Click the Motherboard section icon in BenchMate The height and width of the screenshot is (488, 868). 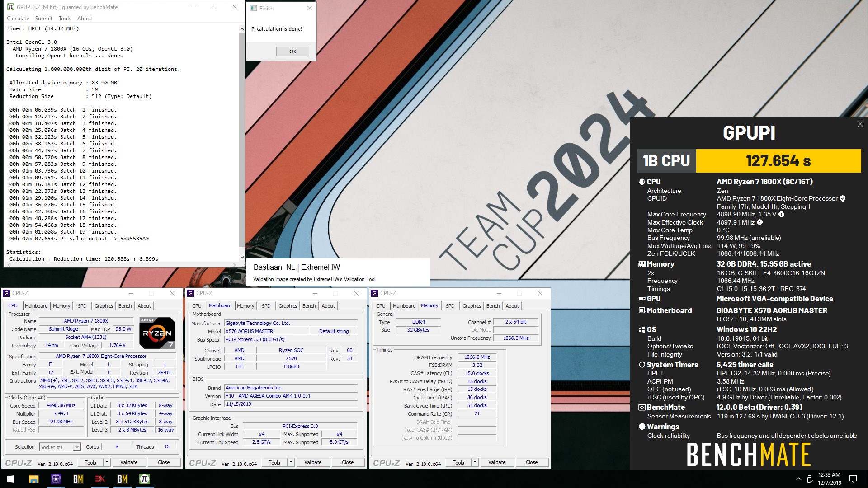click(x=642, y=310)
